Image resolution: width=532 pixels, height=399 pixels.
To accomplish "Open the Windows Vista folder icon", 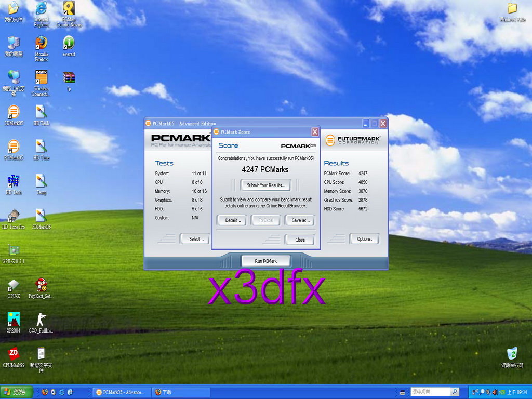I will (512, 12).
